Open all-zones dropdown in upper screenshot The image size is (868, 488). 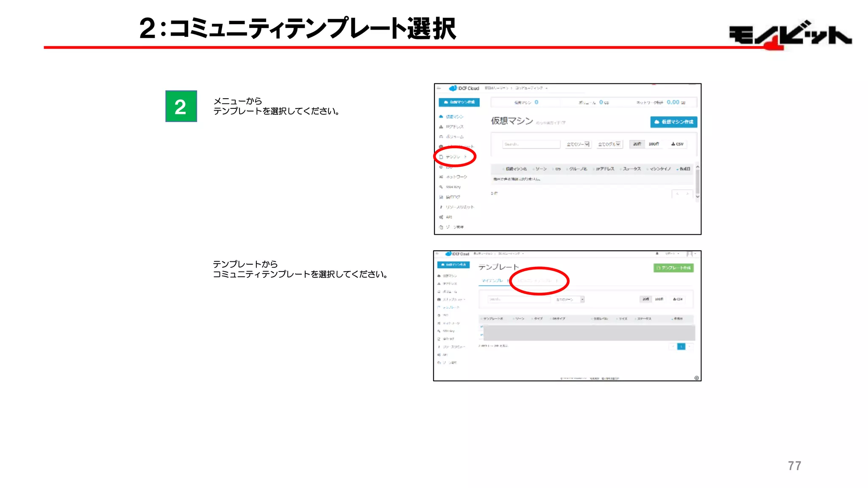578,144
